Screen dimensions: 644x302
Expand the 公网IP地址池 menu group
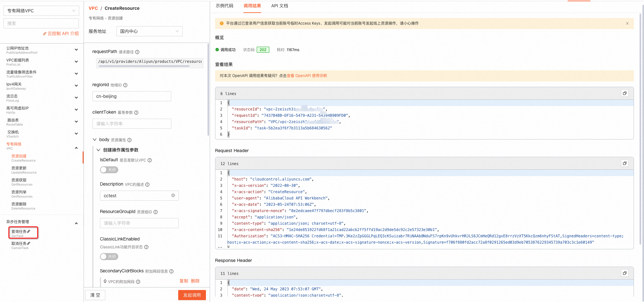pyautogui.click(x=76, y=50)
